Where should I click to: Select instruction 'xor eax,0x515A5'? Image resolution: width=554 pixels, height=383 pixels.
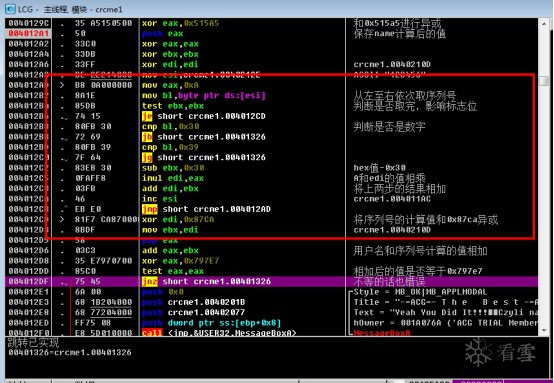point(181,23)
